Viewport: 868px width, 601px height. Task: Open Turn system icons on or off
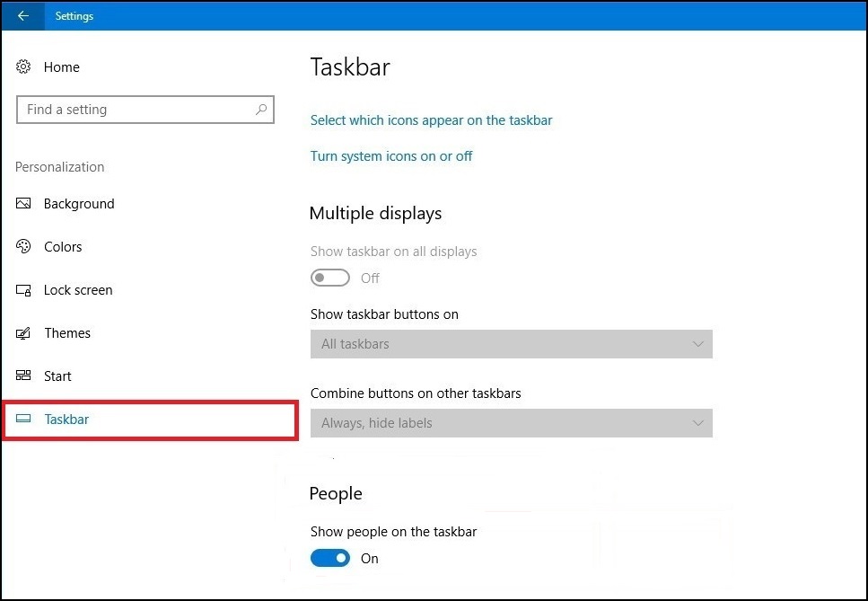tap(391, 156)
